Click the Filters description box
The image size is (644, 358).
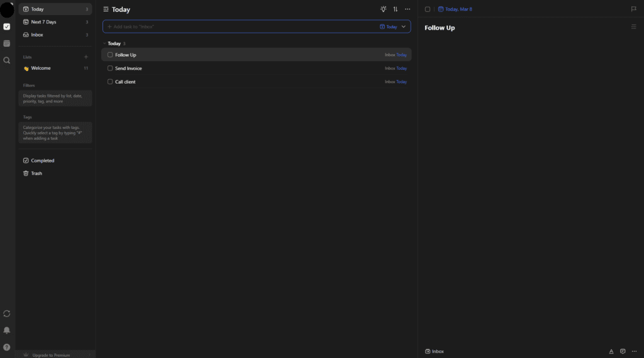pos(55,99)
